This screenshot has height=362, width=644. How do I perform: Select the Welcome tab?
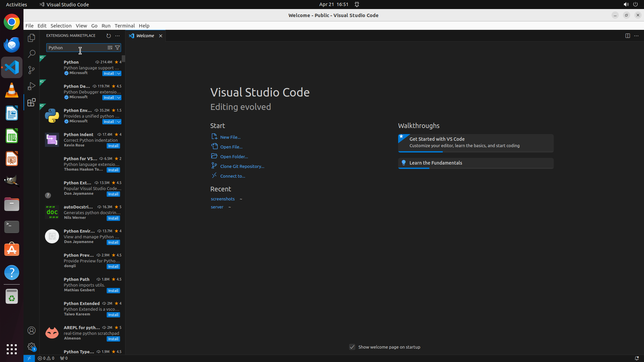point(145,36)
